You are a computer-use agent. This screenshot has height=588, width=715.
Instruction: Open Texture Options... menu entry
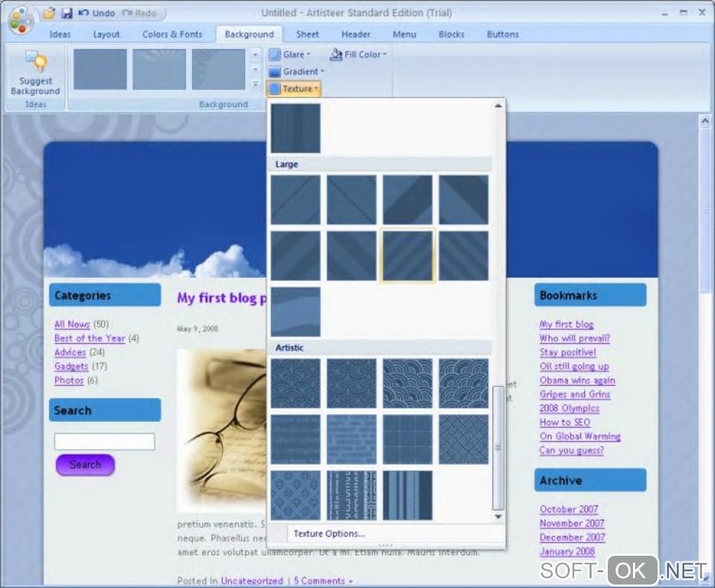329,533
